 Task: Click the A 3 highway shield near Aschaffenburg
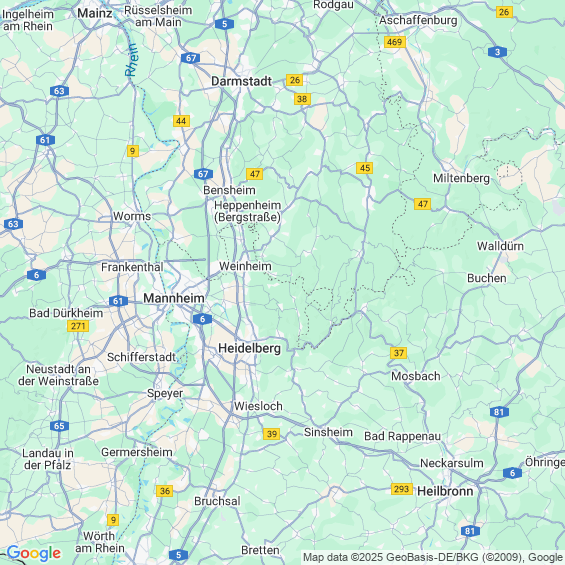click(497, 52)
